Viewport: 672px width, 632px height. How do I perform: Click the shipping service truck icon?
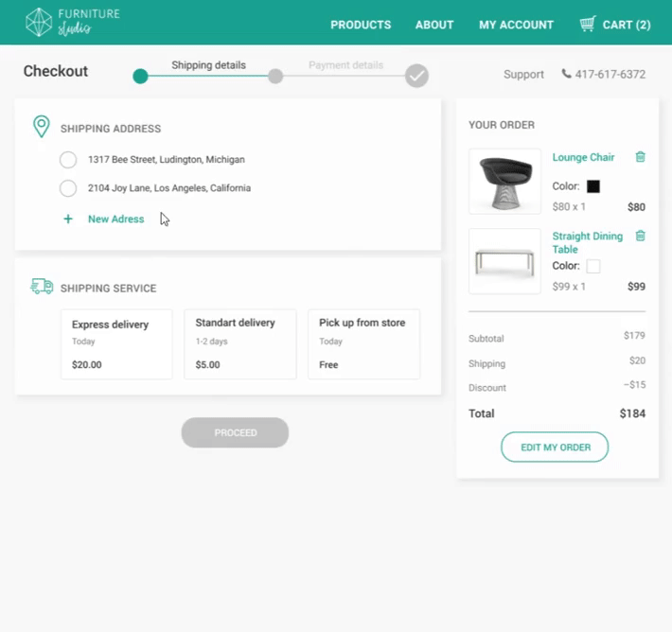(42, 287)
